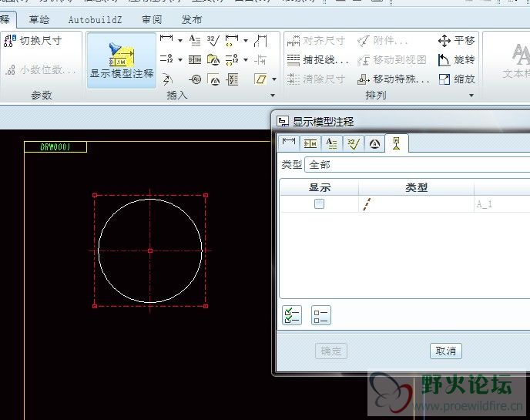Open dropdown arrow beside reference dimension tool
The height and width of the screenshot is (420, 530).
coord(246,41)
